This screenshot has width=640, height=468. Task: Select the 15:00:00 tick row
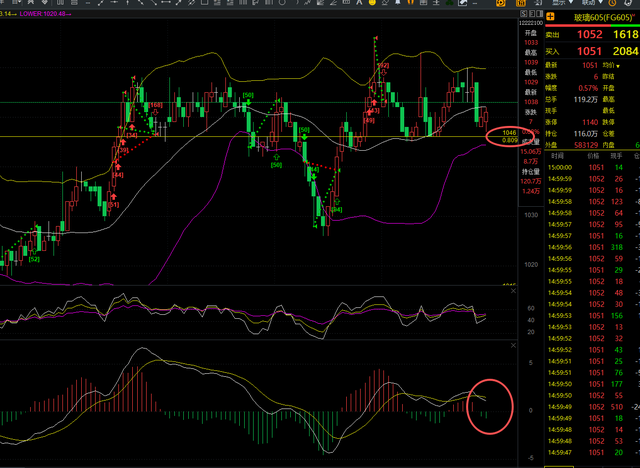click(592, 167)
